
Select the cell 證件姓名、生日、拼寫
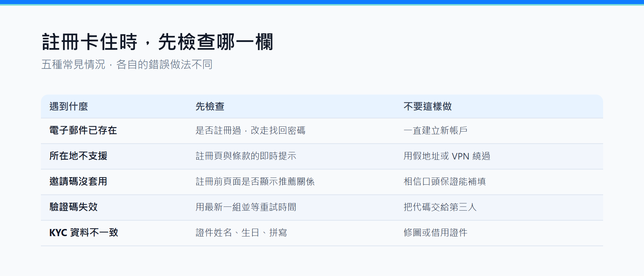[241, 233]
